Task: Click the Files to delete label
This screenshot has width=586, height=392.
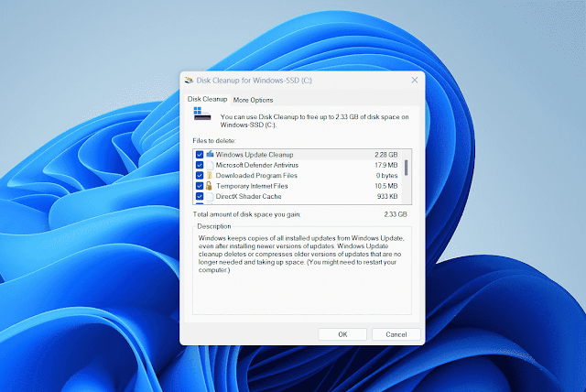Action: point(214,141)
